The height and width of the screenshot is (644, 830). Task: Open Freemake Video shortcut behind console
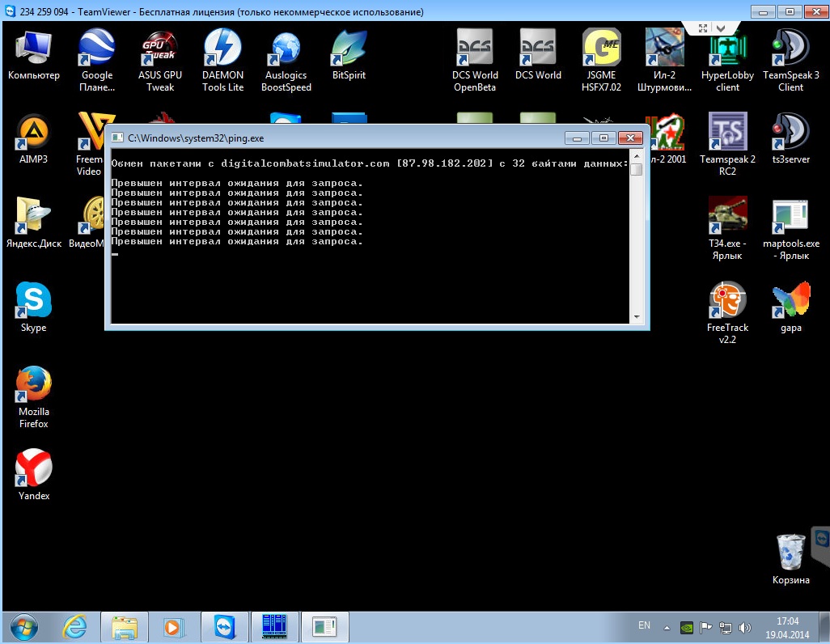[90, 144]
